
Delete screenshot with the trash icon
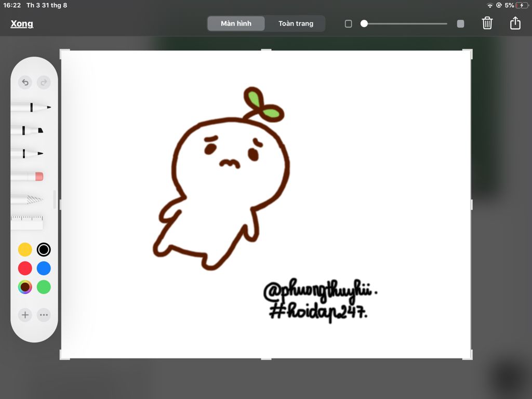(487, 23)
